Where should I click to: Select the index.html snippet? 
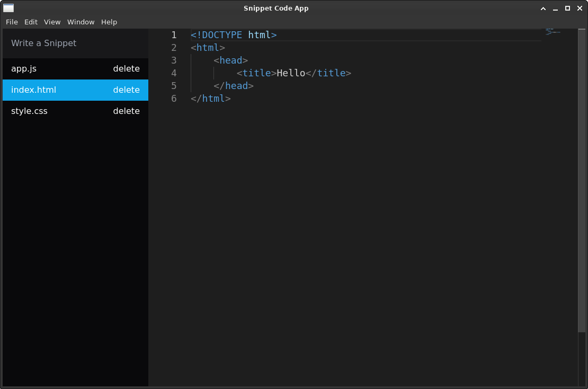pyautogui.click(x=33, y=90)
